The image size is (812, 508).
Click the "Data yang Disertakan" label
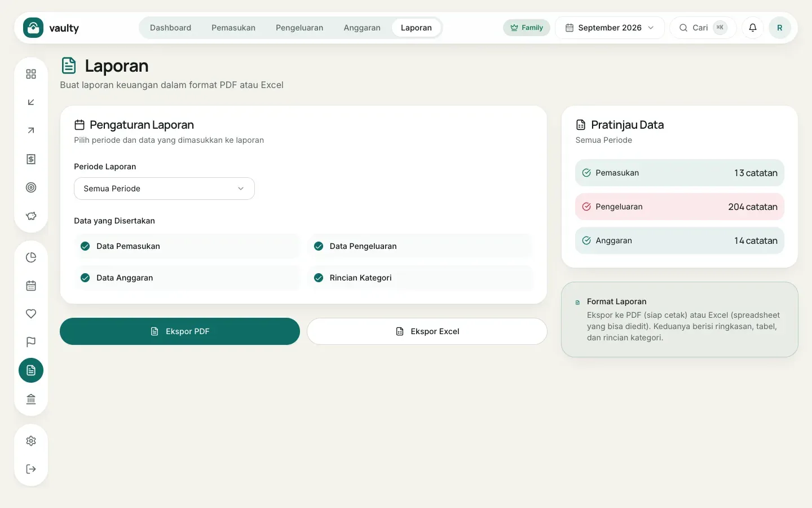point(114,221)
